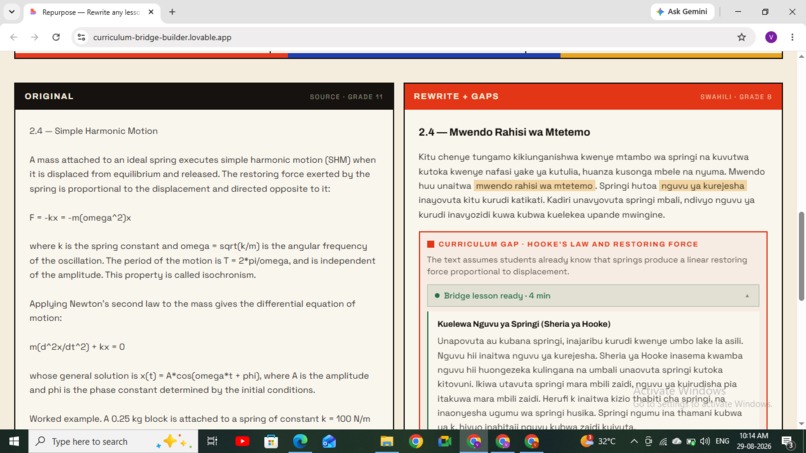Screen dimensions: 806x453
Task: Click the browser back arrow
Action: 14,37
